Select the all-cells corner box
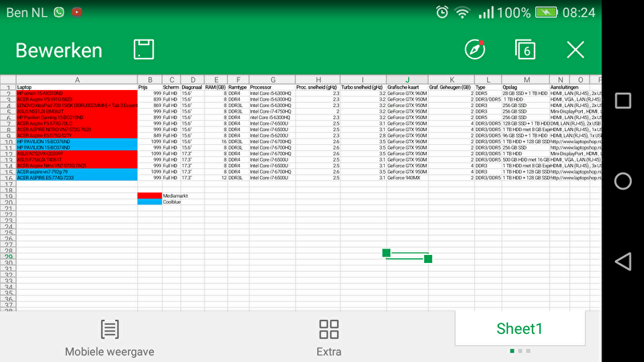The width and height of the screenshot is (644, 362). point(8,80)
